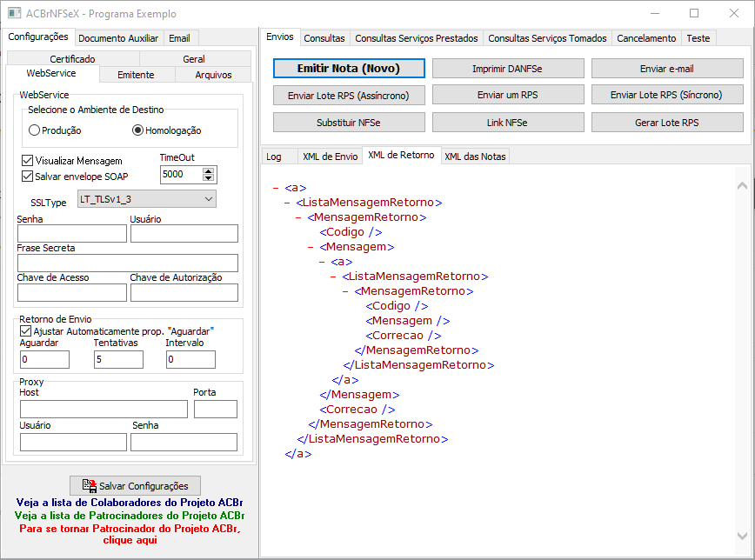
Task: Collapse the nested MensagemRetorno node
Action: coord(345,291)
